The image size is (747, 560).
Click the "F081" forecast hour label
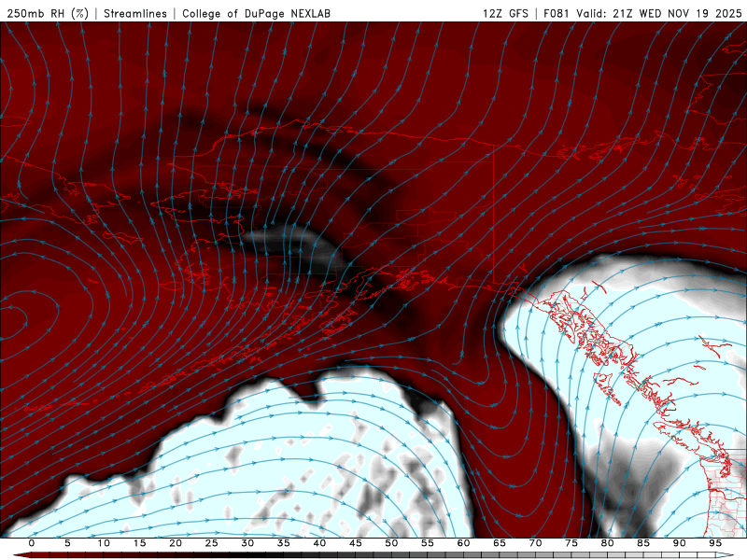(x=557, y=13)
